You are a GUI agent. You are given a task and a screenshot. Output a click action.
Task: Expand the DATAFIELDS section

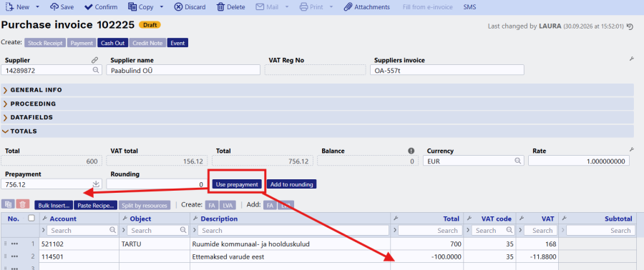[318, 117]
